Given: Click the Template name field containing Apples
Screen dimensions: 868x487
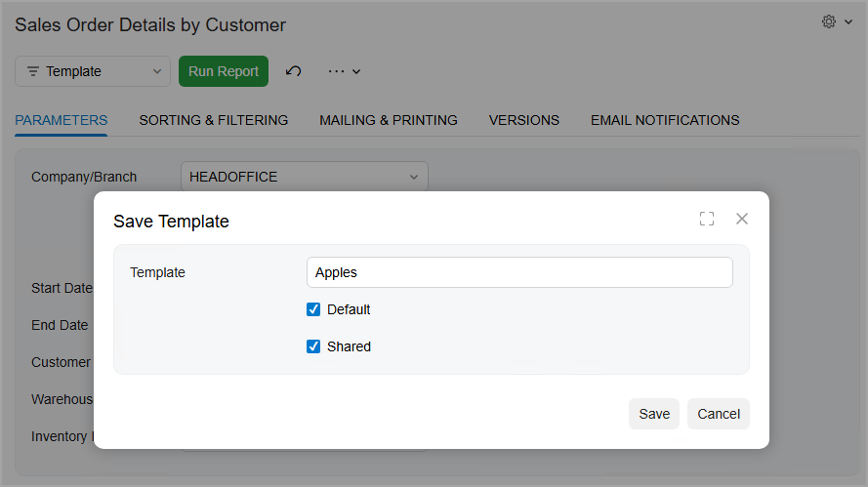Looking at the screenshot, I should click(519, 272).
